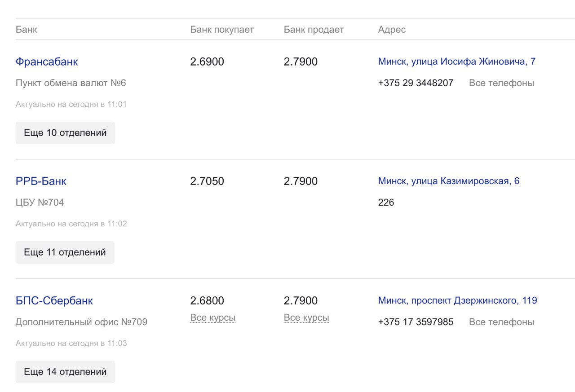The image size is (575, 392).
Task: Select the Банк покупает column header
Action: [x=222, y=30]
